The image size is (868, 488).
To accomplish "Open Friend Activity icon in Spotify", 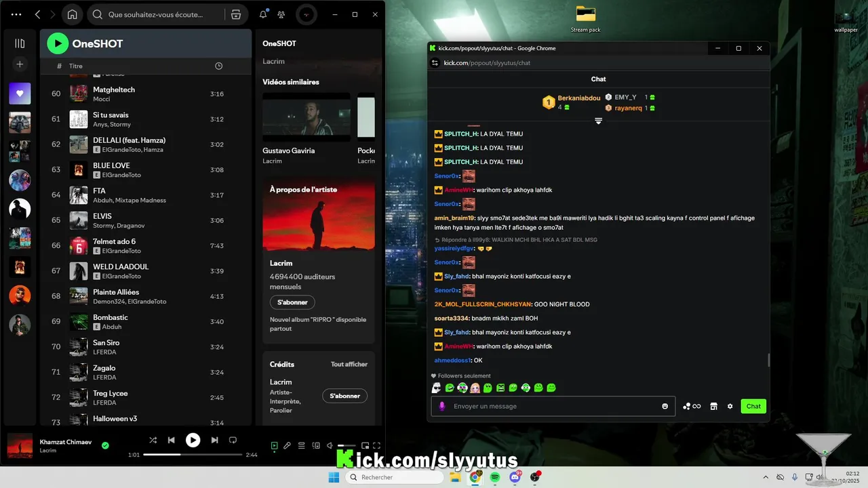I will 281,14.
